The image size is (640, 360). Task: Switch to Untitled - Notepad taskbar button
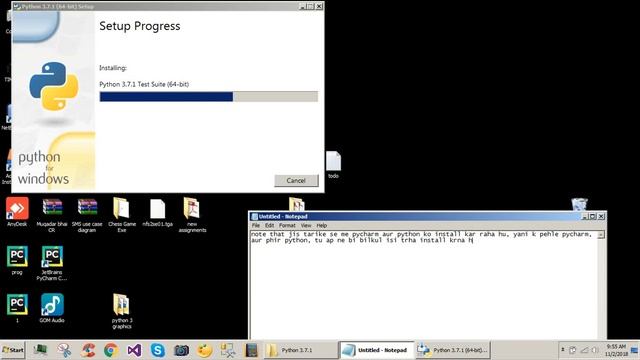click(x=377, y=350)
